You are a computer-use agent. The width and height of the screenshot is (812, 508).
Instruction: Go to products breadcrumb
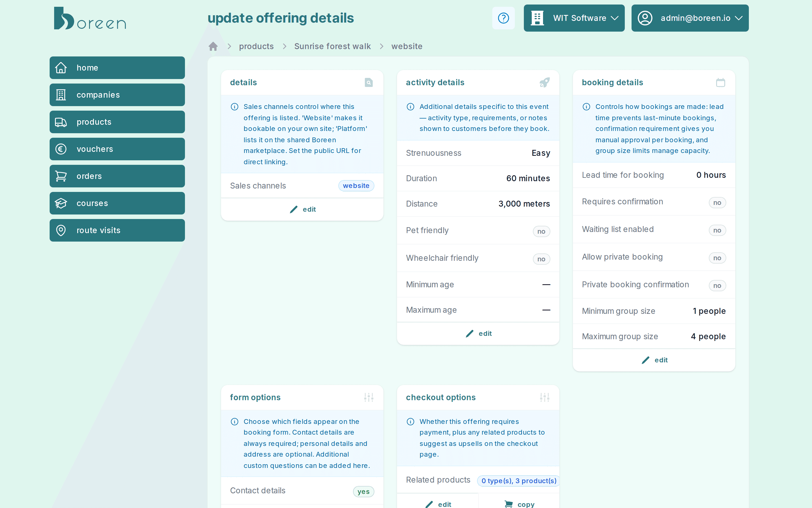pos(256,46)
